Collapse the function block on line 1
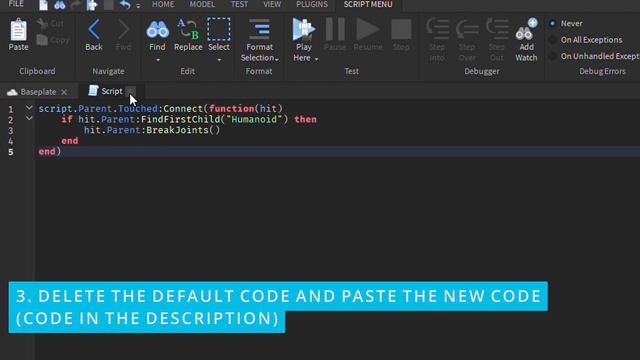The height and width of the screenshot is (360, 640). click(29, 108)
